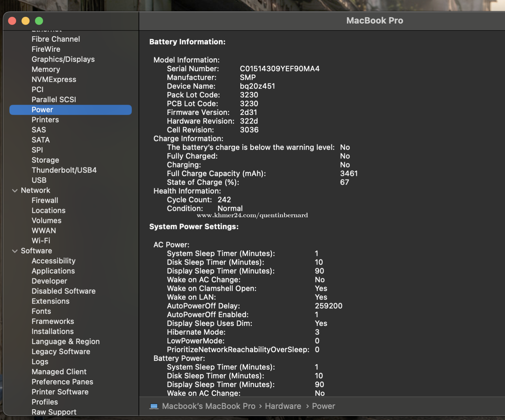Select USB in the sidebar
The width and height of the screenshot is (505, 420).
coord(39,180)
